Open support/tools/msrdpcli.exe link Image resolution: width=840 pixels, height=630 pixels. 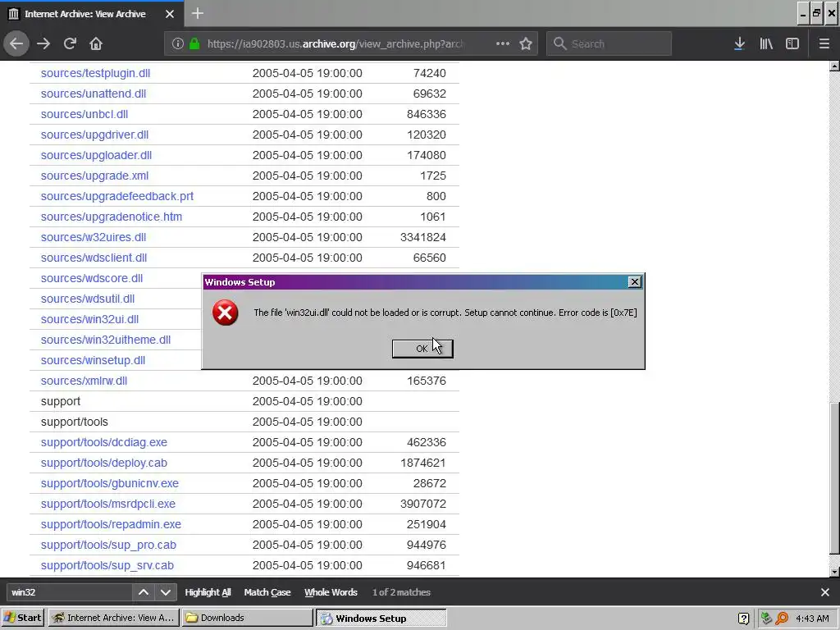[x=107, y=504]
